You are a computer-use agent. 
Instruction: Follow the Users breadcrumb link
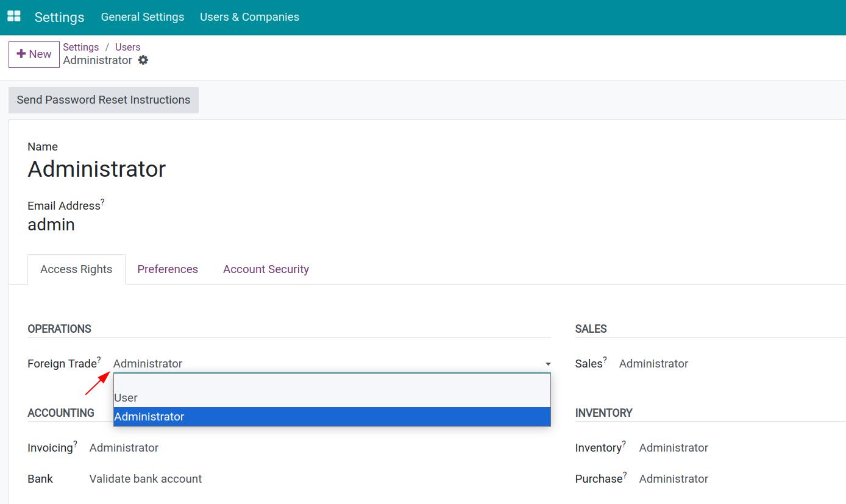point(127,47)
